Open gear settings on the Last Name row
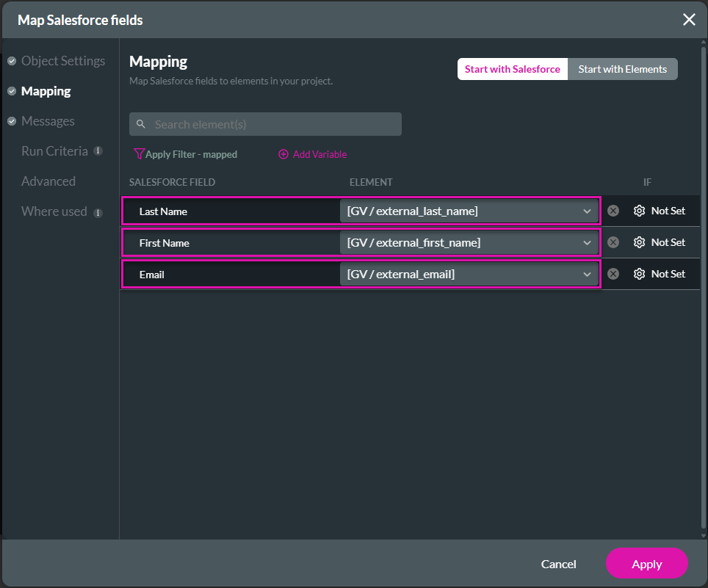 pos(639,211)
